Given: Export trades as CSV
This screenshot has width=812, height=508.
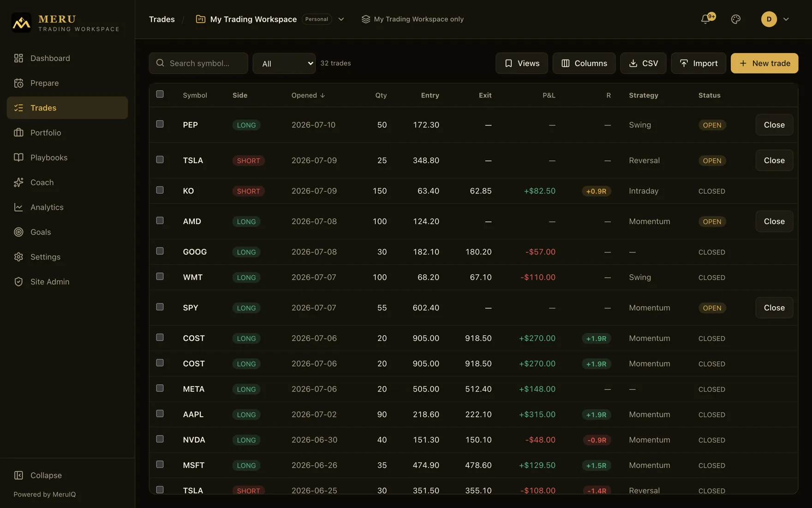Looking at the screenshot, I should coord(643,63).
